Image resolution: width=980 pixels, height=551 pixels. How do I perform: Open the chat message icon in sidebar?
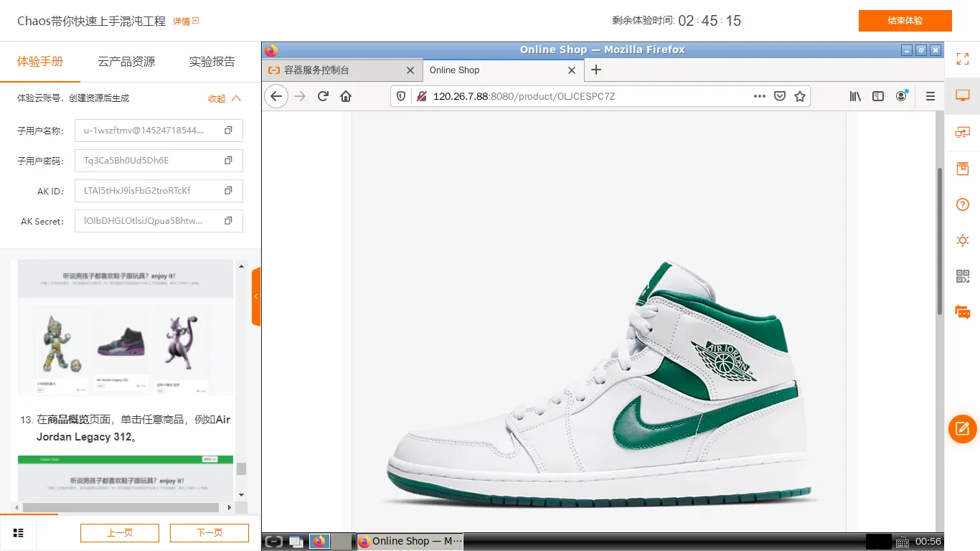click(963, 312)
